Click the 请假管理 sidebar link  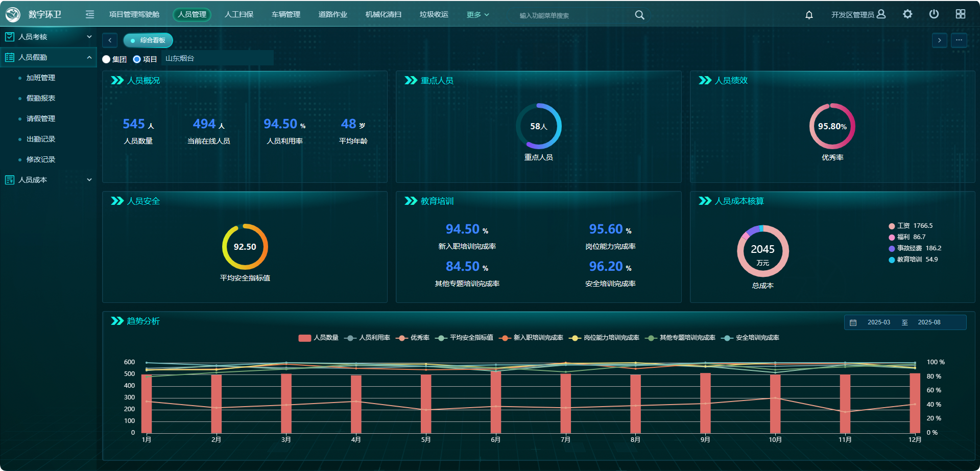(x=41, y=119)
